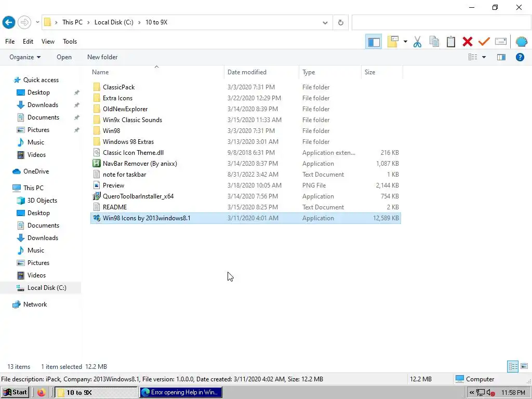Click the envelope E-mail toolbar icon

click(x=501, y=42)
